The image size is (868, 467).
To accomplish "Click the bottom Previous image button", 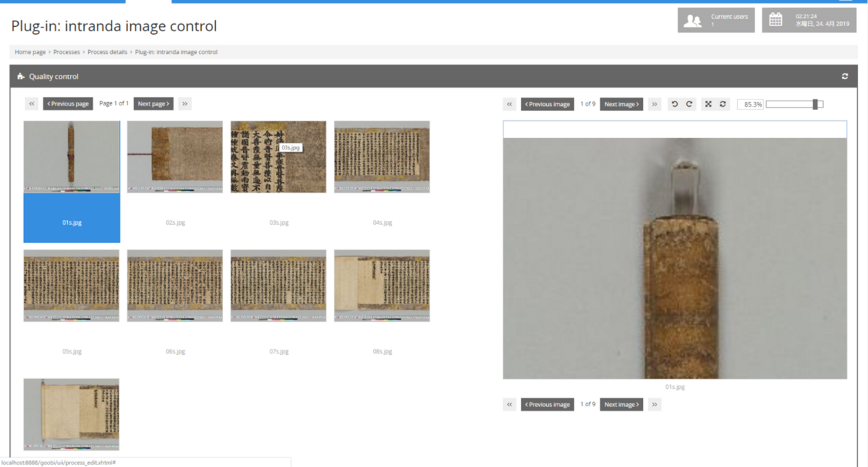I will click(548, 404).
